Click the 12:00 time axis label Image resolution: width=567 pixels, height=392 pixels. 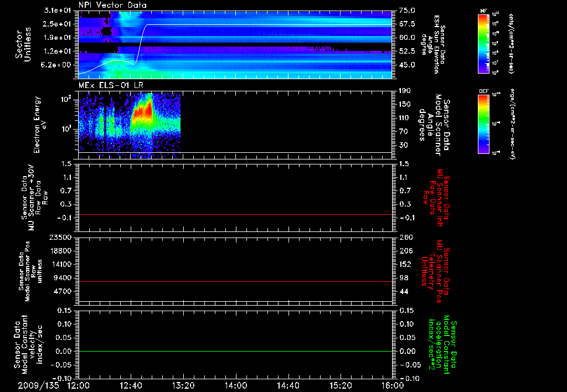(x=79, y=385)
